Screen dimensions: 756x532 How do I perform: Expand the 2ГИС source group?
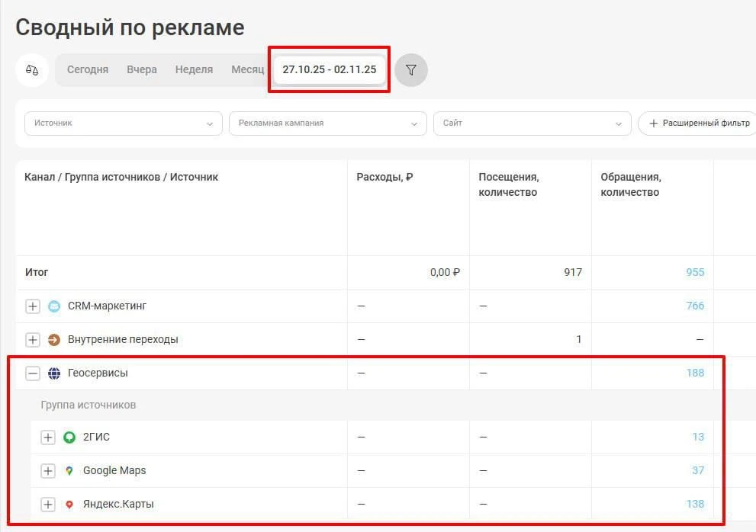(48, 437)
